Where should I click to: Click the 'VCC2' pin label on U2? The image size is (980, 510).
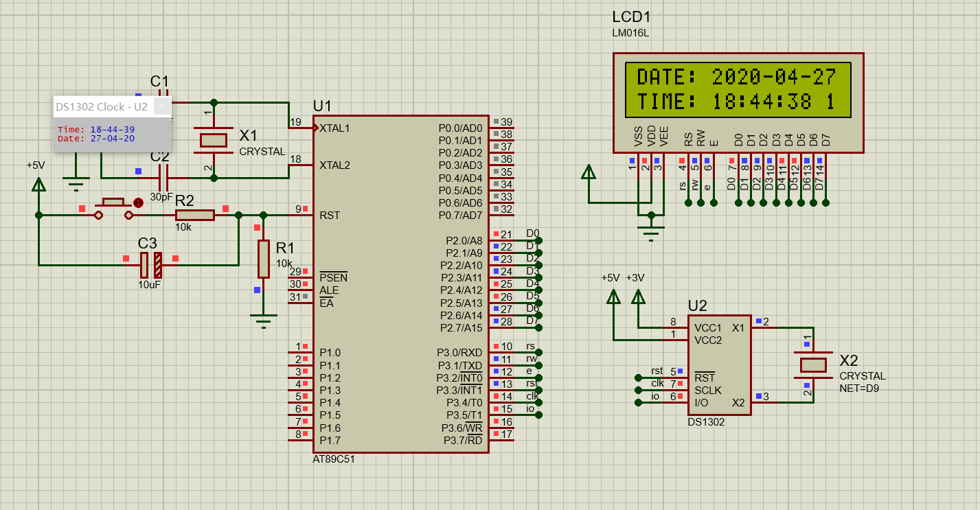tap(708, 340)
